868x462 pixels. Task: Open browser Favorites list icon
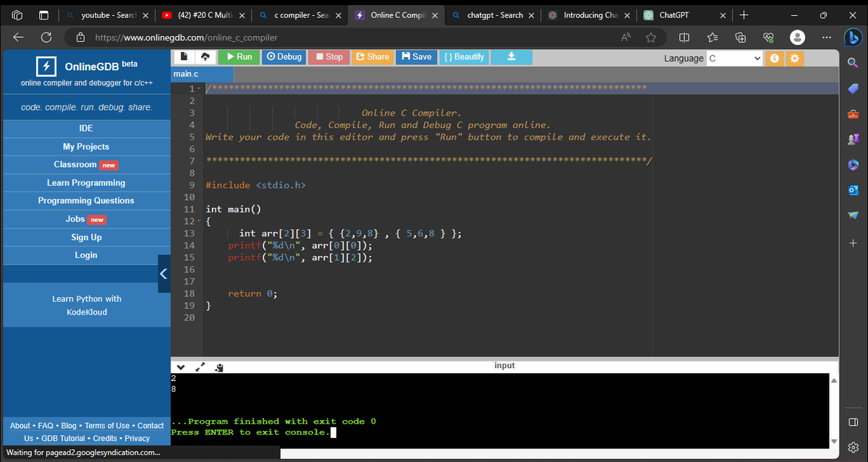(x=712, y=38)
